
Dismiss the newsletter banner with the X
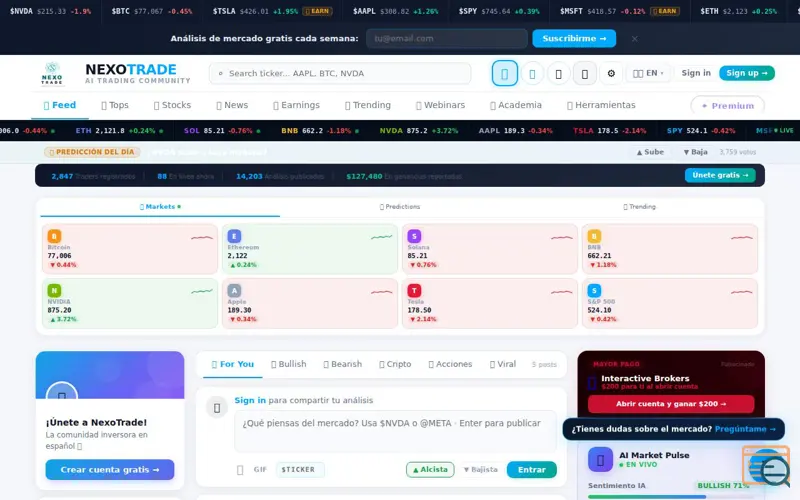coord(634,39)
